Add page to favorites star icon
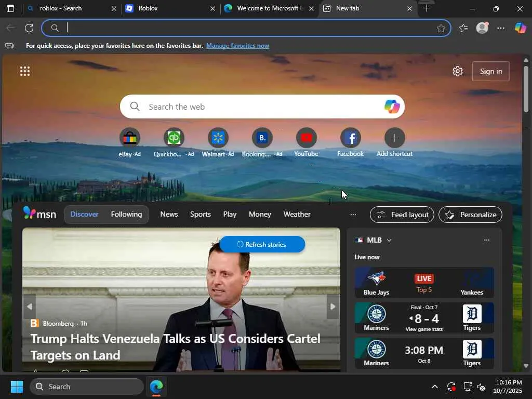532x399 pixels. [441, 28]
